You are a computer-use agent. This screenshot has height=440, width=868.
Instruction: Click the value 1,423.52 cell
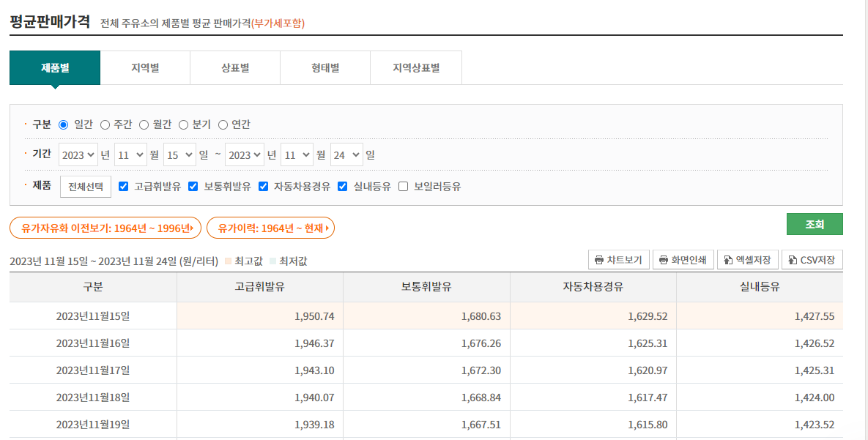(x=760, y=425)
